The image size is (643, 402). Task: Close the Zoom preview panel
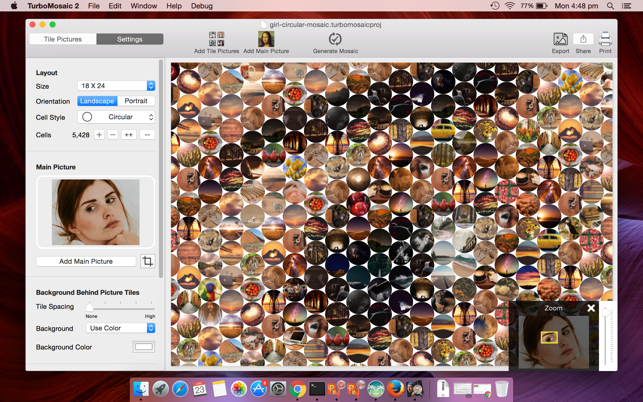(591, 308)
